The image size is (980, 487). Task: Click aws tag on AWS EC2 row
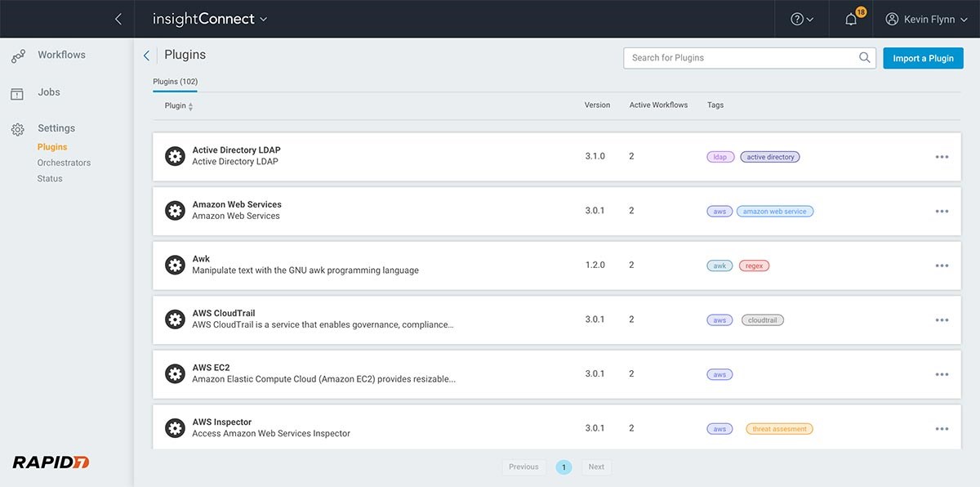(x=719, y=374)
